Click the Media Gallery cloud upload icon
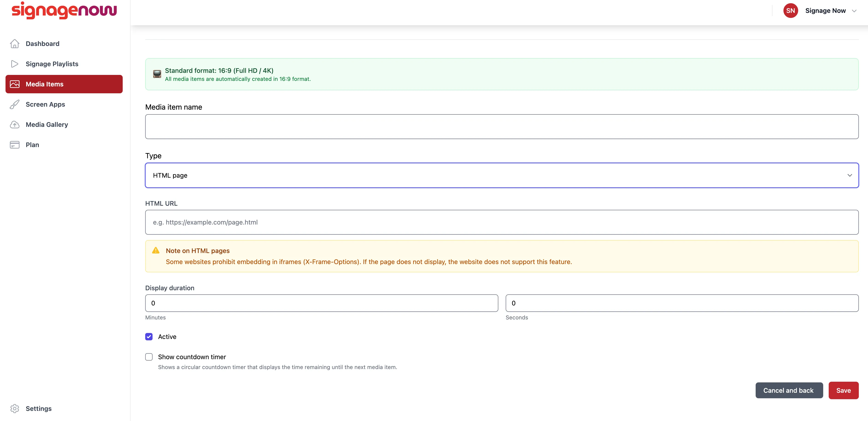The image size is (868, 421). click(x=14, y=124)
